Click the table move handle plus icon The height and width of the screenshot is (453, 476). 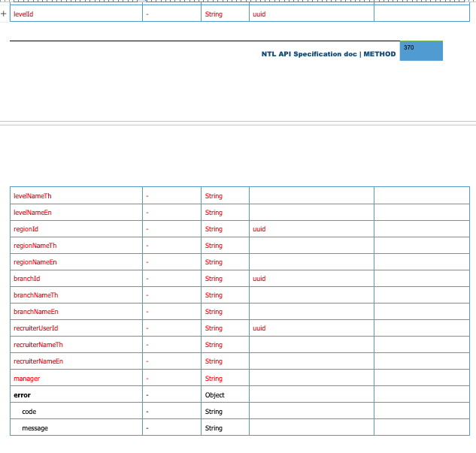click(4, 14)
